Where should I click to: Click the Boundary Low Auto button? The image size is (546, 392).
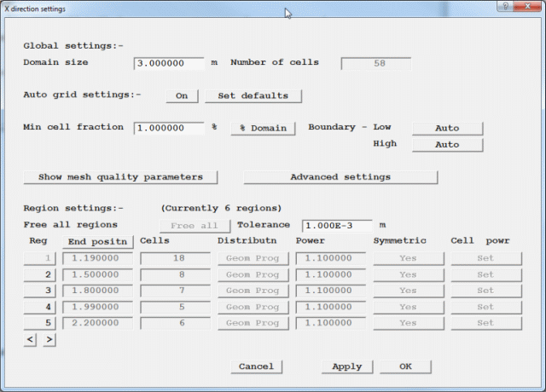[x=447, y=128]
